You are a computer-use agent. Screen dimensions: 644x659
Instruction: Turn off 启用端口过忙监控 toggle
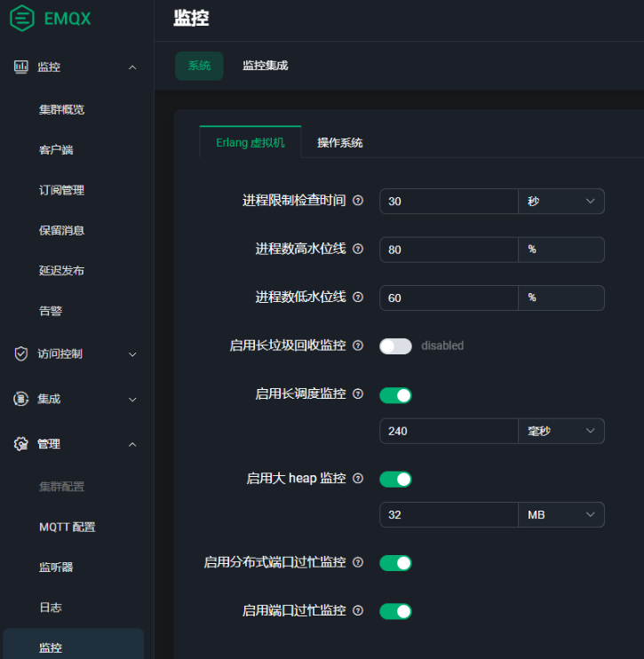click(395, 611)
